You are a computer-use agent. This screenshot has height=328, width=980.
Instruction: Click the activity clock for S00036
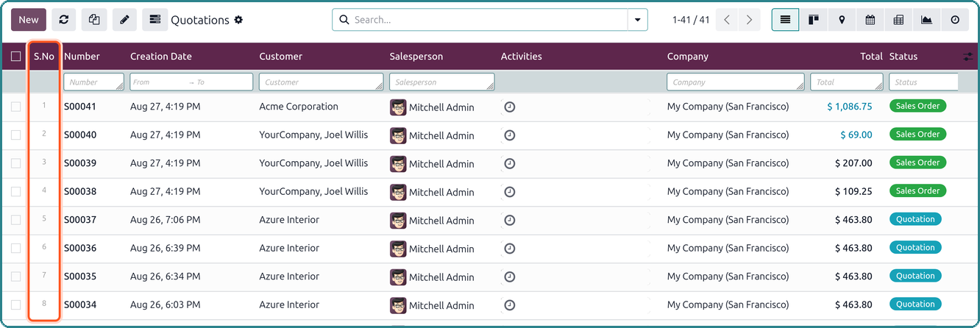point(510,249)
